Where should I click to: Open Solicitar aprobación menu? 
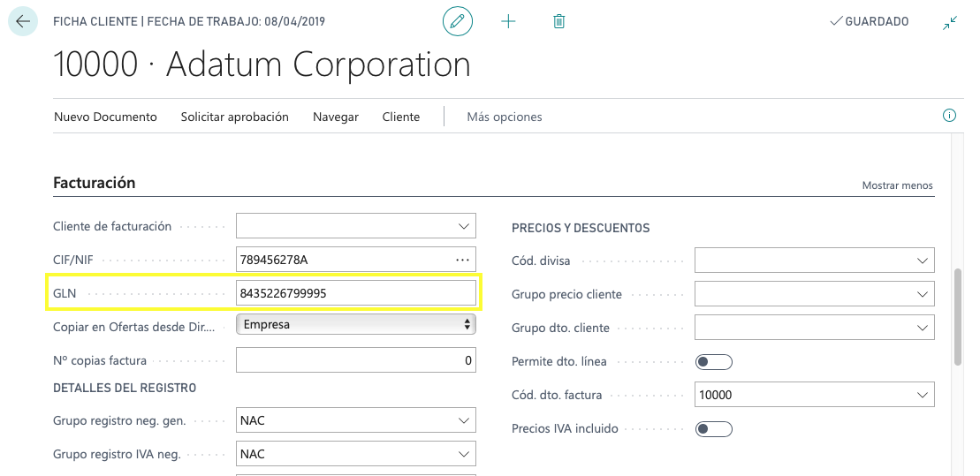235,117
